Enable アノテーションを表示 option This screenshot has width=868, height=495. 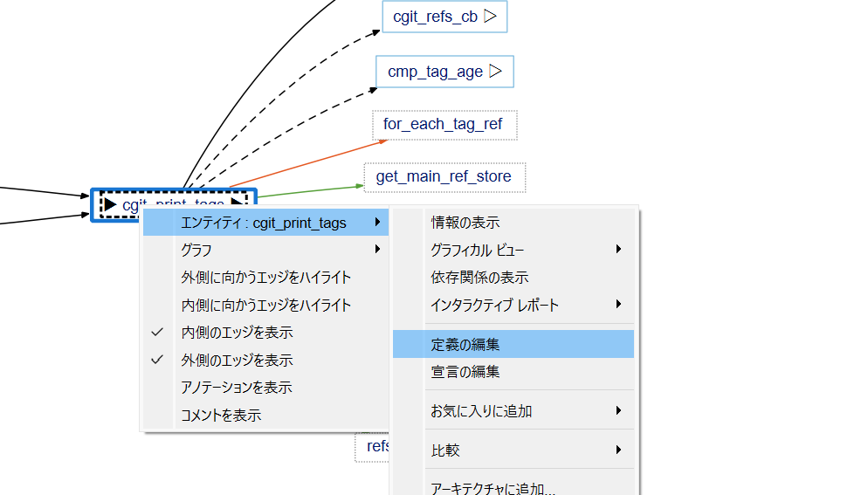point(237,388)
